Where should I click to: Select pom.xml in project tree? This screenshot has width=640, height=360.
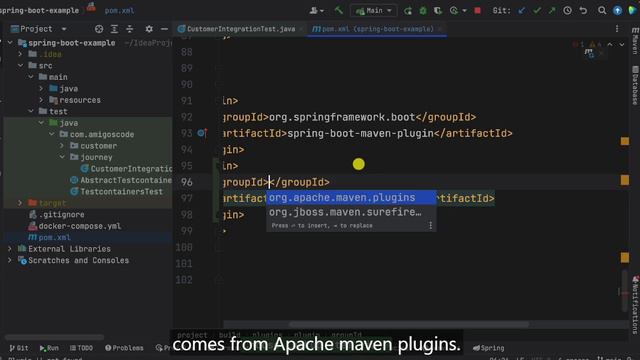[49, 237]
